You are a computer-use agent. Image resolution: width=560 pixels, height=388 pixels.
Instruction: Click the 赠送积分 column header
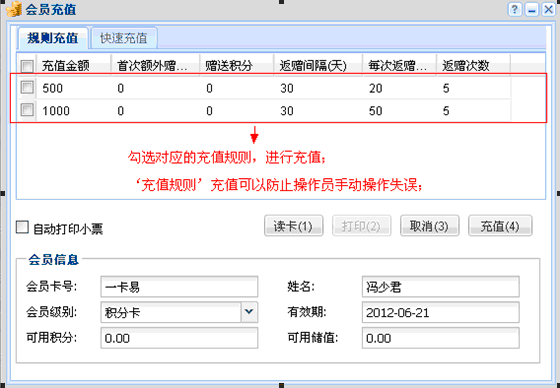click(x=237, y=66)
